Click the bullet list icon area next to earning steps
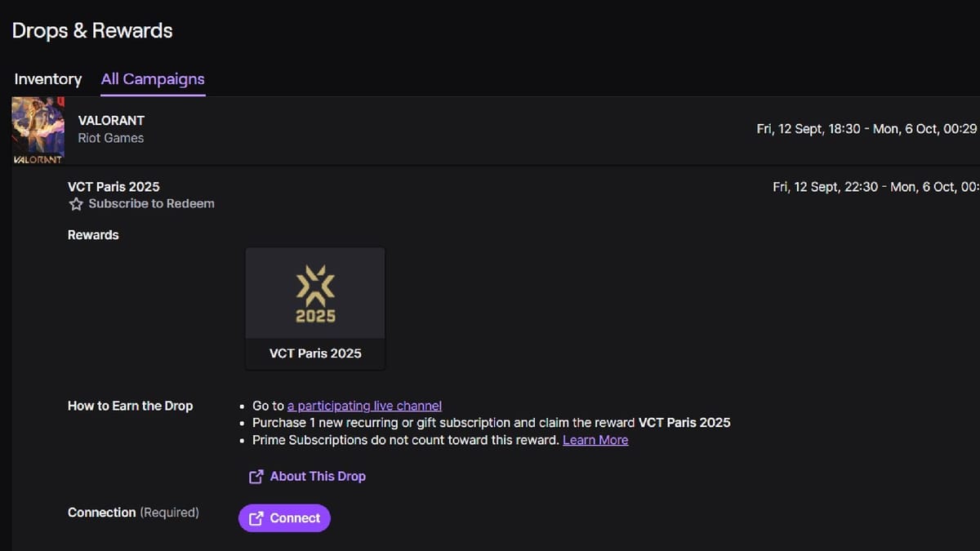 (241, 422)
